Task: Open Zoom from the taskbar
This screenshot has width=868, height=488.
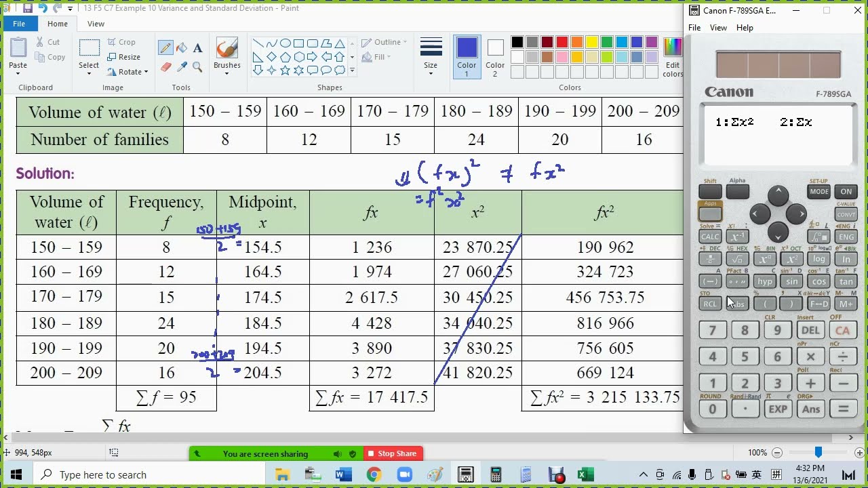Action: click(x=404, y=474)
